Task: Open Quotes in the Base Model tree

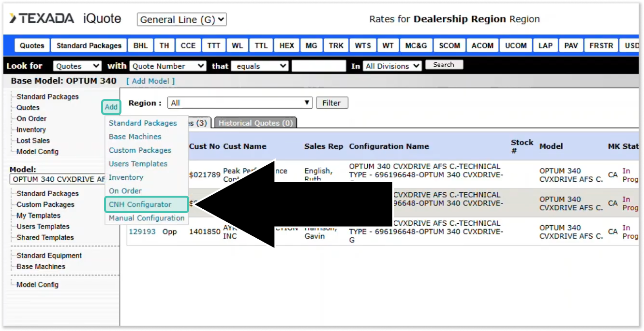Action: (x=28, y=108)
